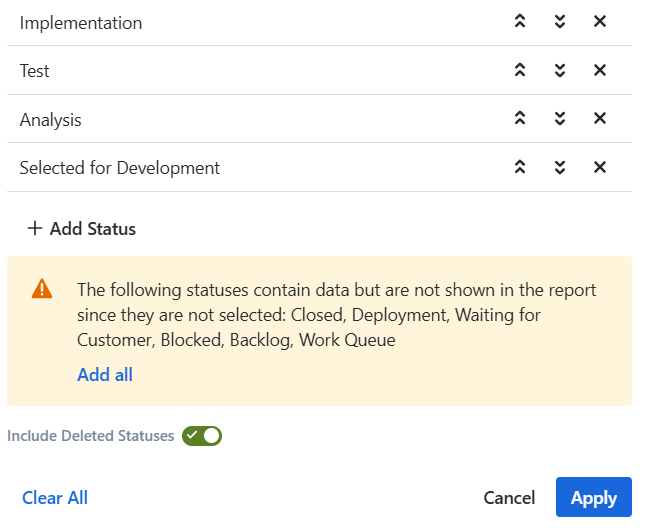Remove Selected for Development status
The height and width of the screenshot is (528, 650).
[600, 167]
